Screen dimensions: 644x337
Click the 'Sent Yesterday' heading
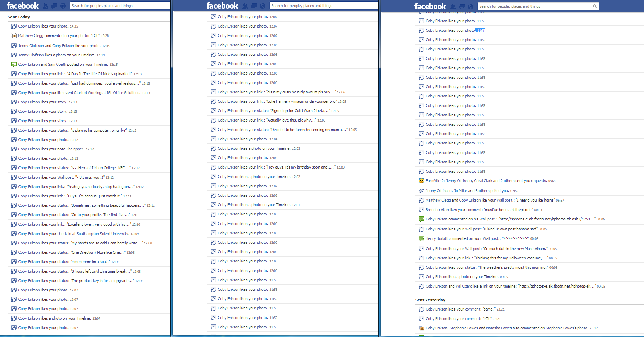(430, 300)
